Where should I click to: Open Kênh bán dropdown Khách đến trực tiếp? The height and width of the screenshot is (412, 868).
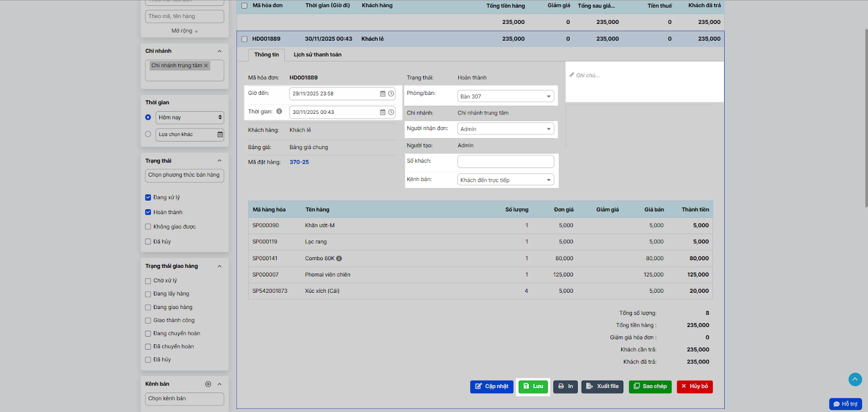pyautogui.click(x=506, y=180)
